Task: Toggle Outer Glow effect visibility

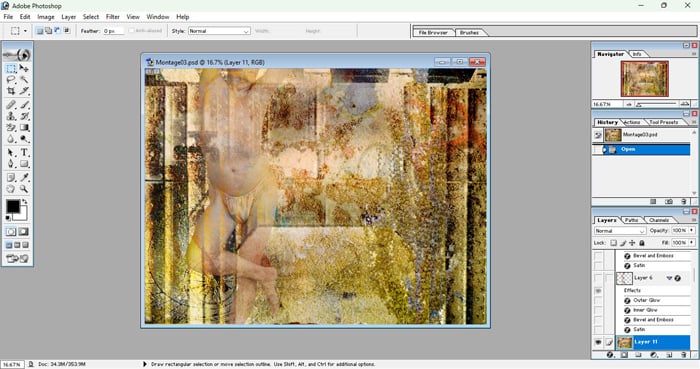Action: pyautogui.click(x=598, y=300)
